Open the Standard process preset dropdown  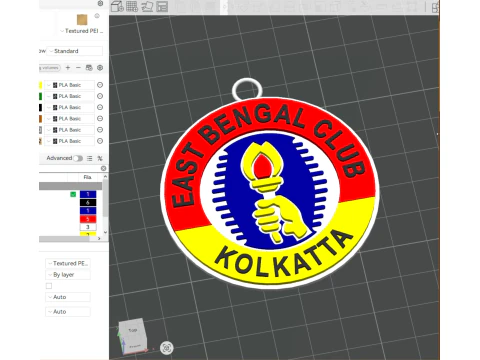click(74, 51)
